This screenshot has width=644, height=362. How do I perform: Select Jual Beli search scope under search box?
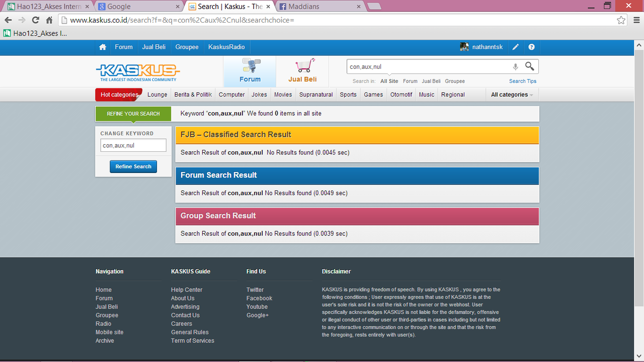pos(431,81)
